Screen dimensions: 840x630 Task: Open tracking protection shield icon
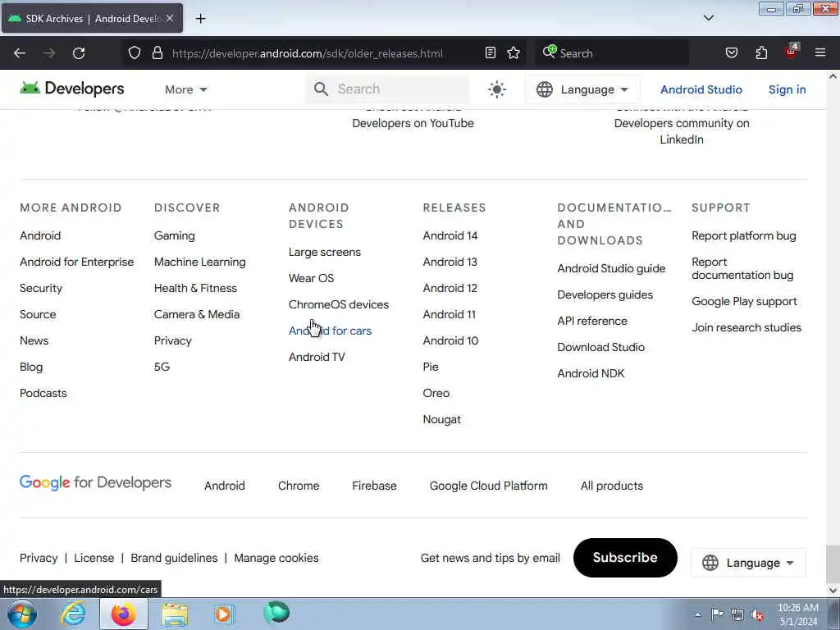[135, 53]
